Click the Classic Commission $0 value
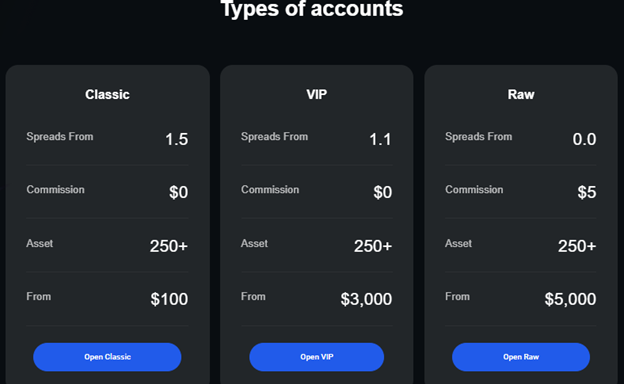The height and width of the screenshot is (384, 624). pos(179,192)
